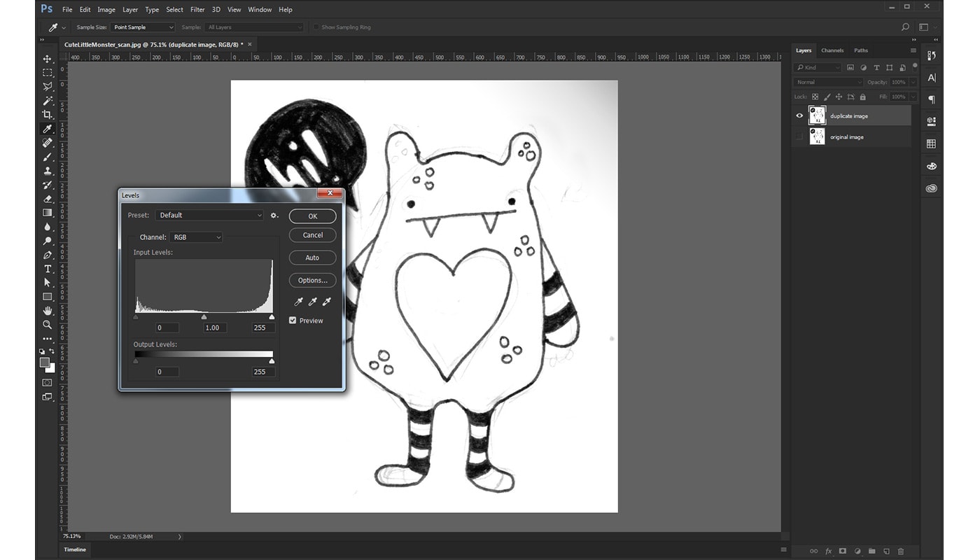The image size is (980, 560).
Task: Select the Hand tool
Action: pyautogui.click(x=48, y=311)
